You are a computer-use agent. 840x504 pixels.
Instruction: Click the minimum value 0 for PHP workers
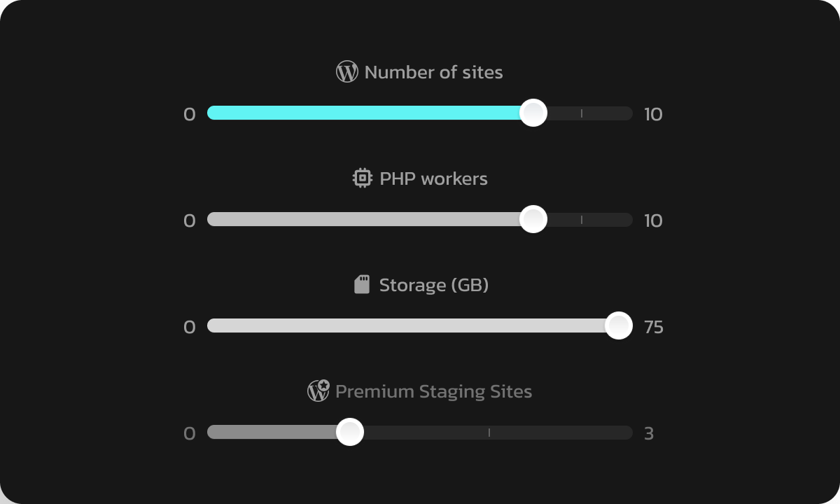[190, 221]
